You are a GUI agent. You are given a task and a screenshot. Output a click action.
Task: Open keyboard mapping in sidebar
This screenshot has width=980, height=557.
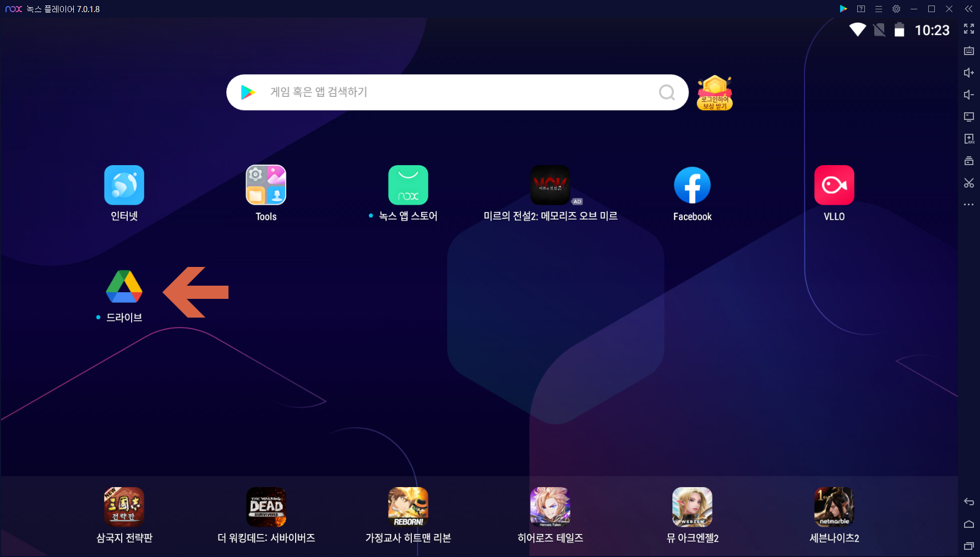(x=969, y=51)
